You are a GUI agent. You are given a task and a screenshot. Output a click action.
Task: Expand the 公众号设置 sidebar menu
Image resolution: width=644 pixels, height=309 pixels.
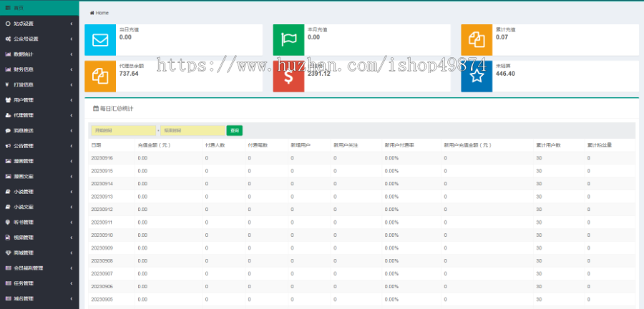point(39,39)
